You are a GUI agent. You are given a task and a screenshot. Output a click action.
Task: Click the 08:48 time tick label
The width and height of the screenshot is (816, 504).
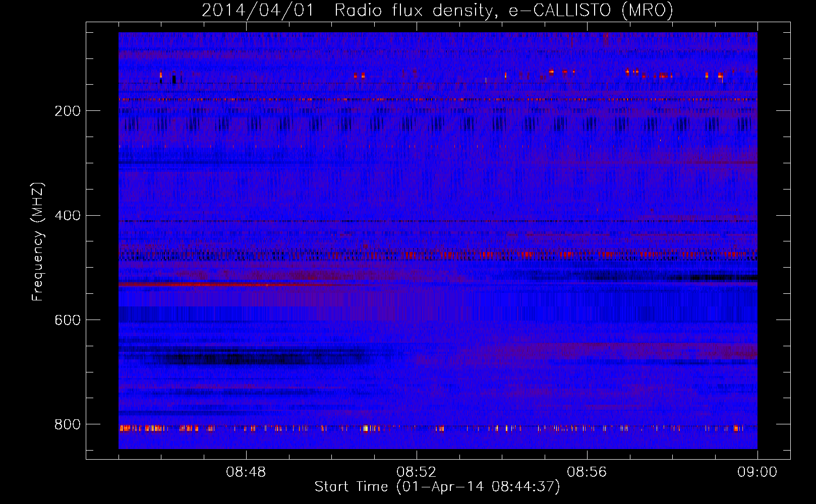246,472
